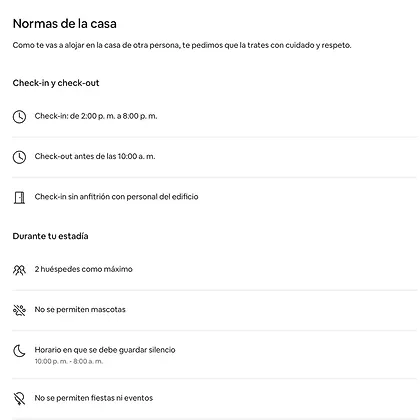The width and height of the screenshot is (420, 420).
Task: Click the clock icon beside Check-out time
Action: (19, 157)
